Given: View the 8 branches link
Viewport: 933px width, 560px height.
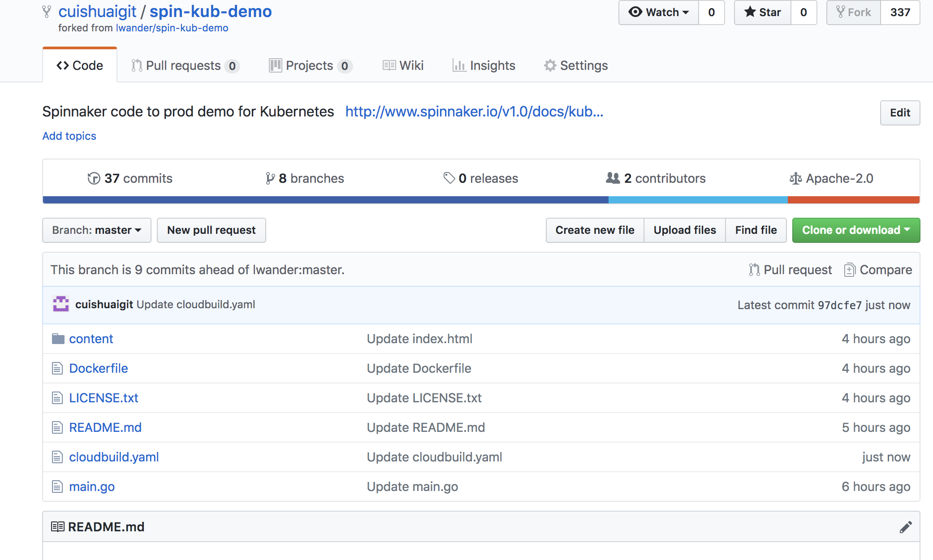Looking at the screenshot, I should pyautogui.click(x=305, y=178).
